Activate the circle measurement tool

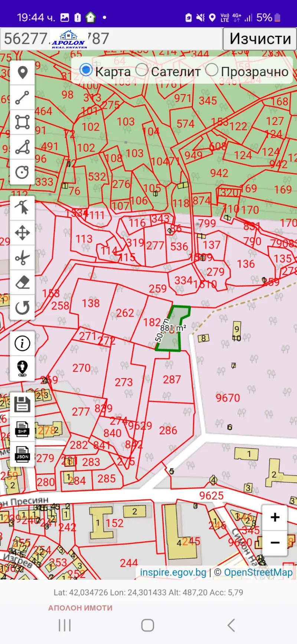pos(22,172)
